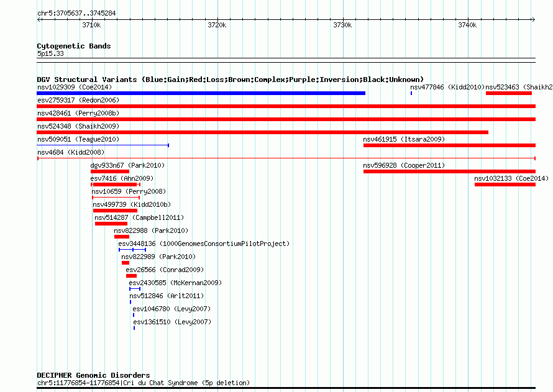Open esv7416 (Ahn2009) variant label
Screen dimensions: 553x392
[x=122, y=178]
